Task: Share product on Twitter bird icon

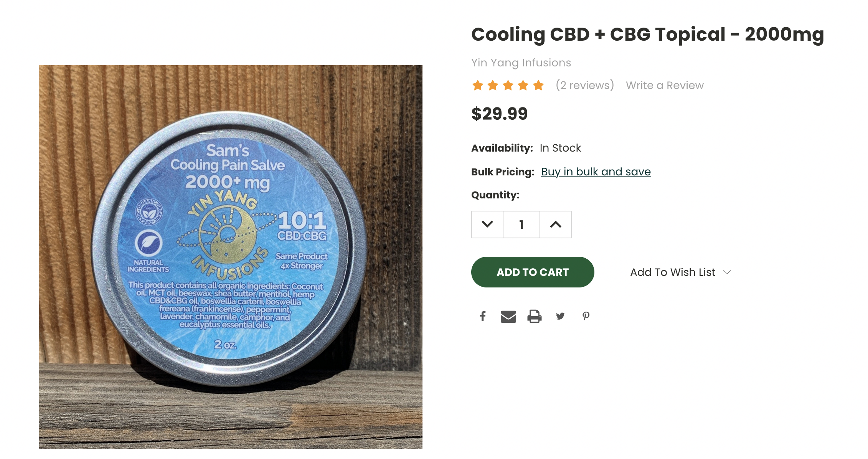Action: (x=560, y=316)
